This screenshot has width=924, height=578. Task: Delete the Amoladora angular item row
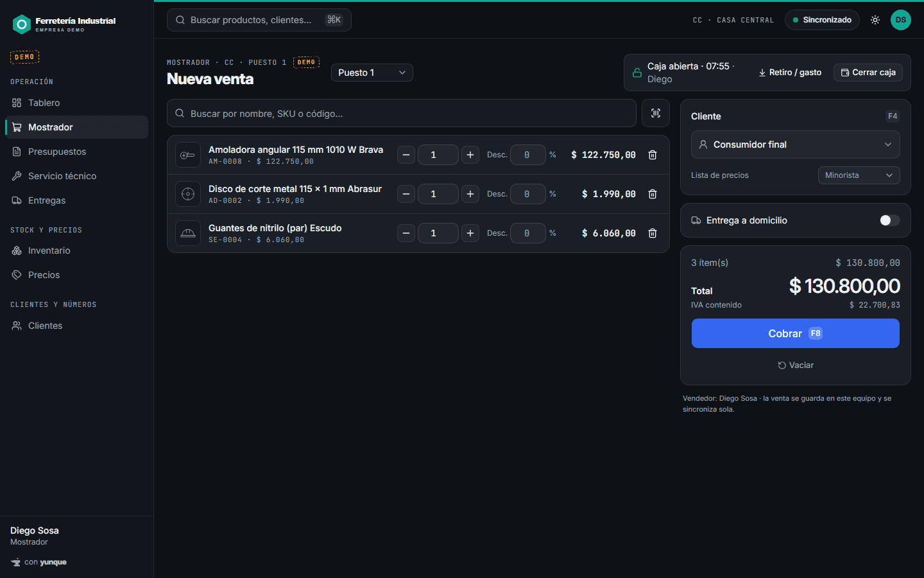coord(653,155)
